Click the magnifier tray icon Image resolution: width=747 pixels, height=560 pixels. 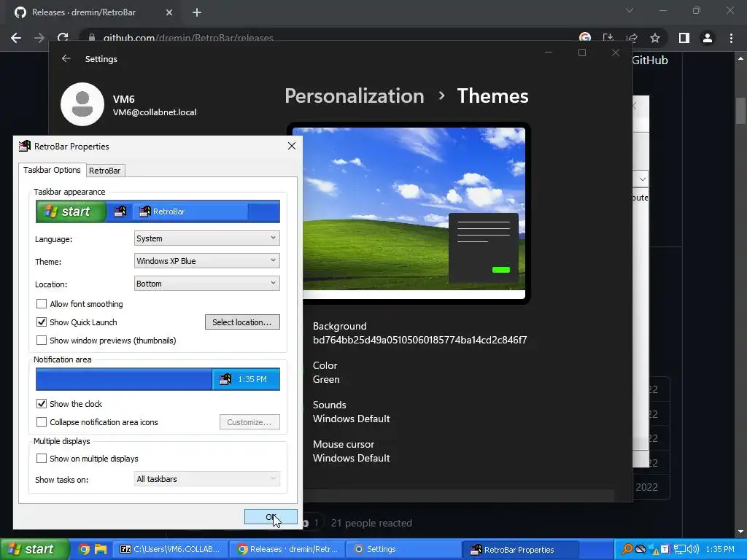pos(627,550)
